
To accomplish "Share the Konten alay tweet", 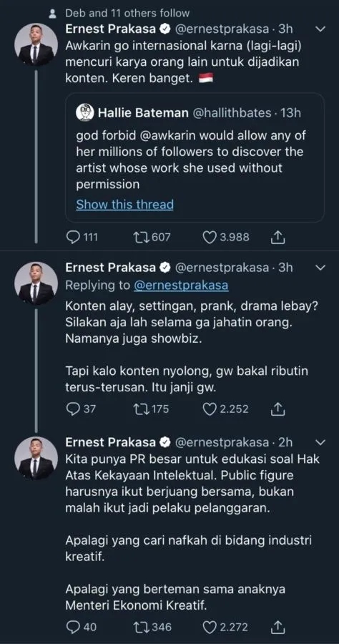I will click(278, 409).
